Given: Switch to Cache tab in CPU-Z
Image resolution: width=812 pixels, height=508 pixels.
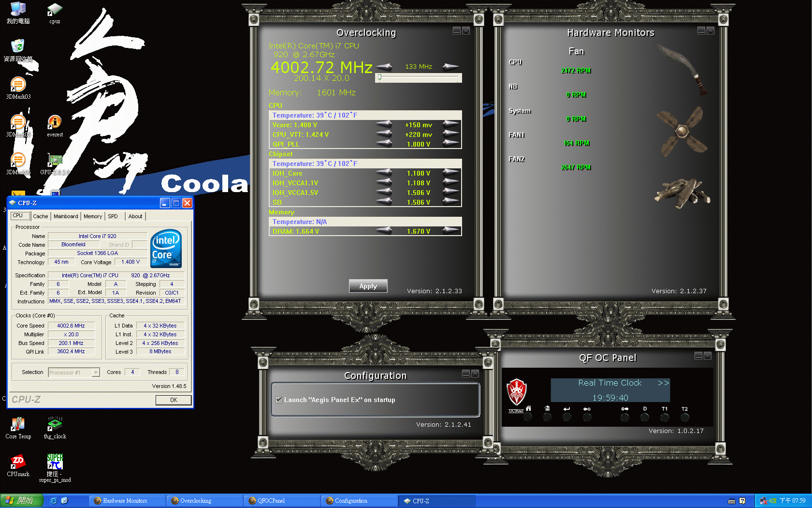Looking at the screenshot, I should tap(41, 216).
